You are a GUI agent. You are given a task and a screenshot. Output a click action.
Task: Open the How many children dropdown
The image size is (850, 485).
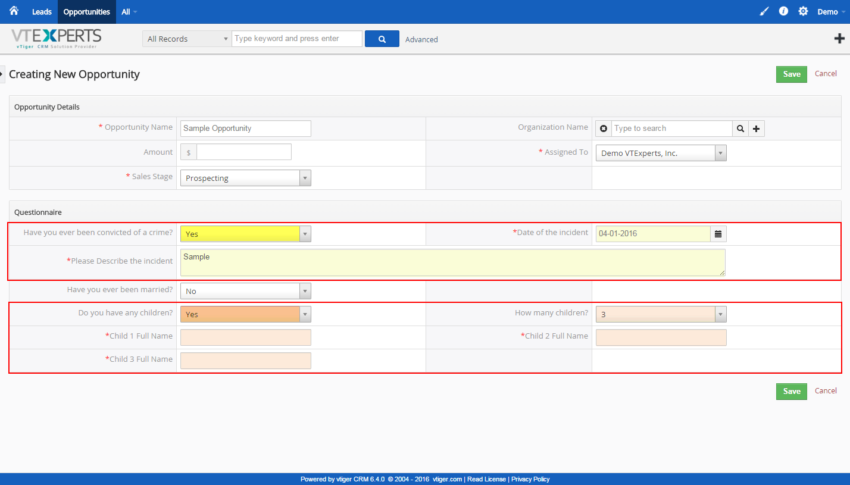pyautogui.click(x=661, y=314)
